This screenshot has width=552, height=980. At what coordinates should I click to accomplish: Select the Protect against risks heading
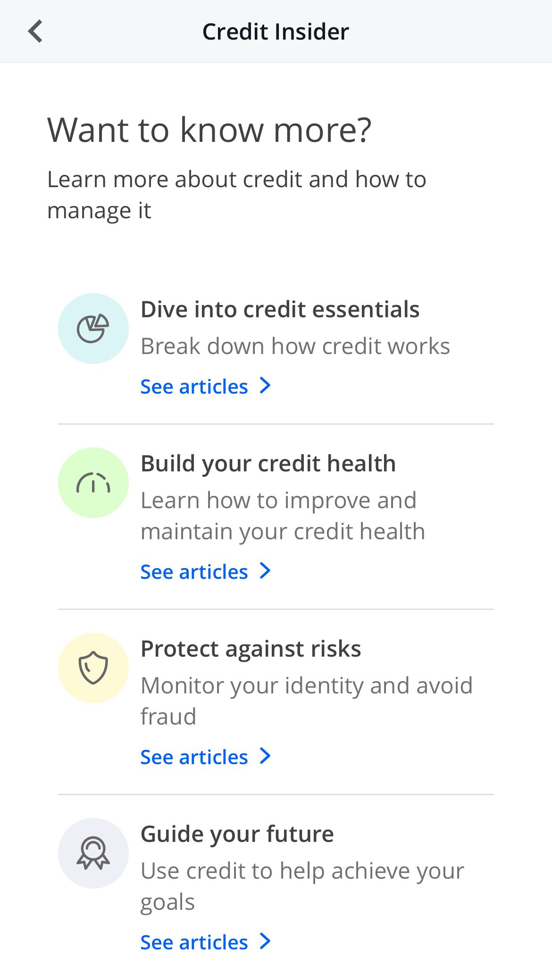tap(251, 649)
